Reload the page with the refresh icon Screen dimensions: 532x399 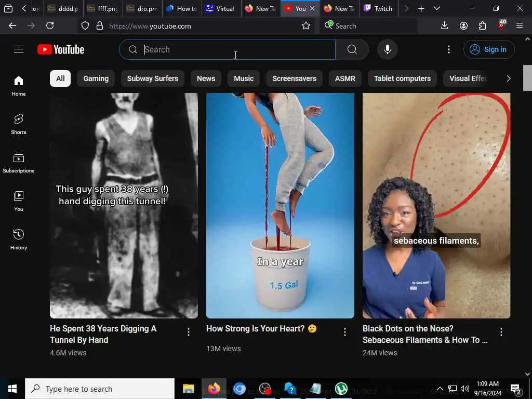[50, 26]
